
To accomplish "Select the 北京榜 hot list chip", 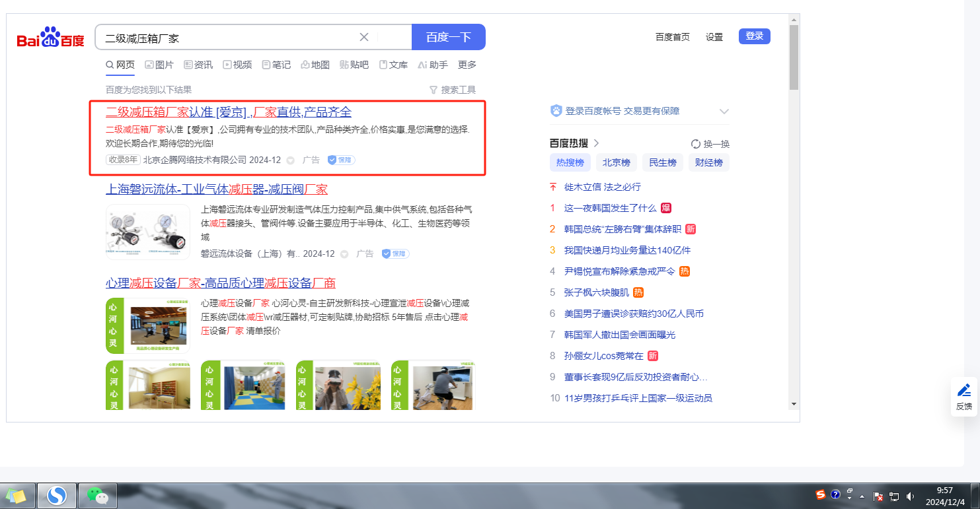I will pyautogui.click(x=616, y=162).
